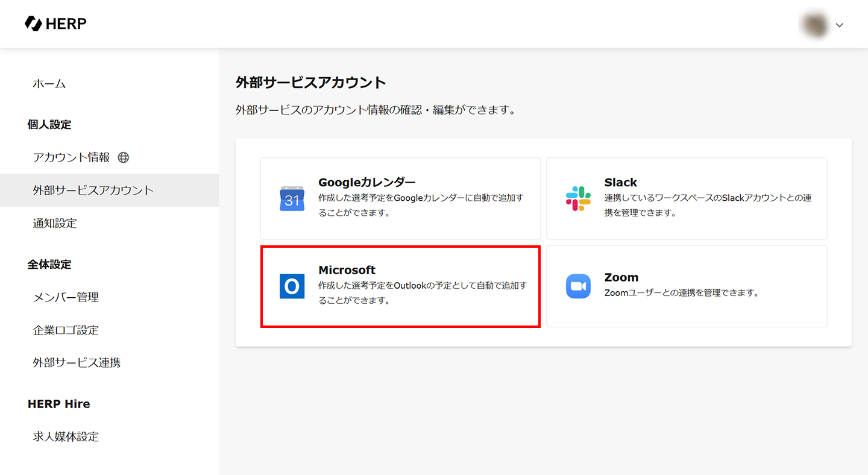Click the HERP logo in the header

pos(55,24)
